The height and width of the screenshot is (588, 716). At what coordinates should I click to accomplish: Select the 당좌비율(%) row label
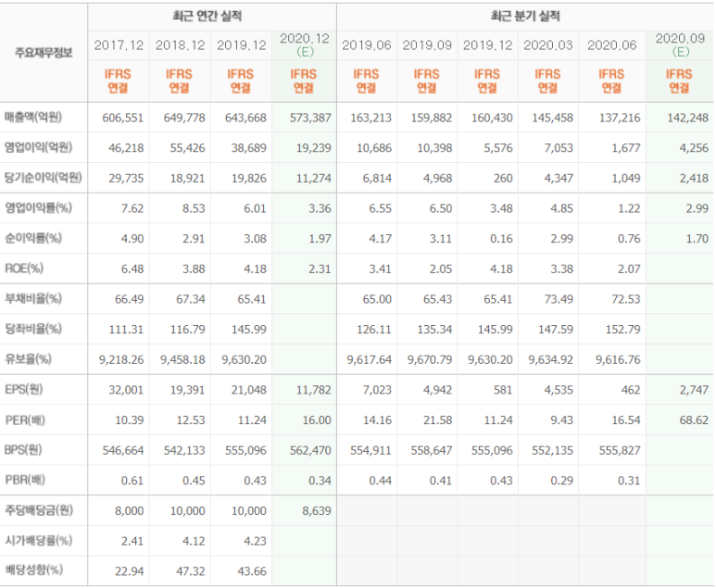pyautogui.click(x=33, y=329)
